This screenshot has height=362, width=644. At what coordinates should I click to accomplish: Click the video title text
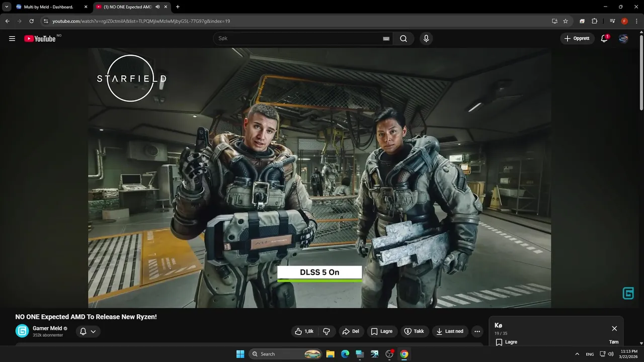(x=86, y=317)
